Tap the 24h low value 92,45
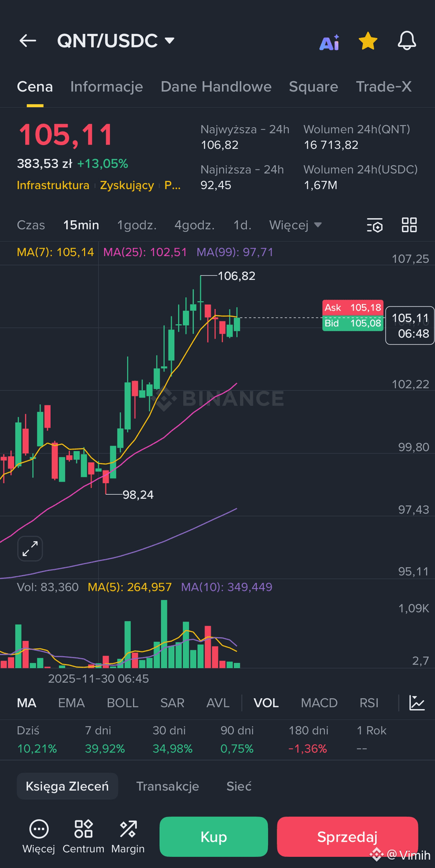Screen dimensions: 435x868 tap(216, 185)
